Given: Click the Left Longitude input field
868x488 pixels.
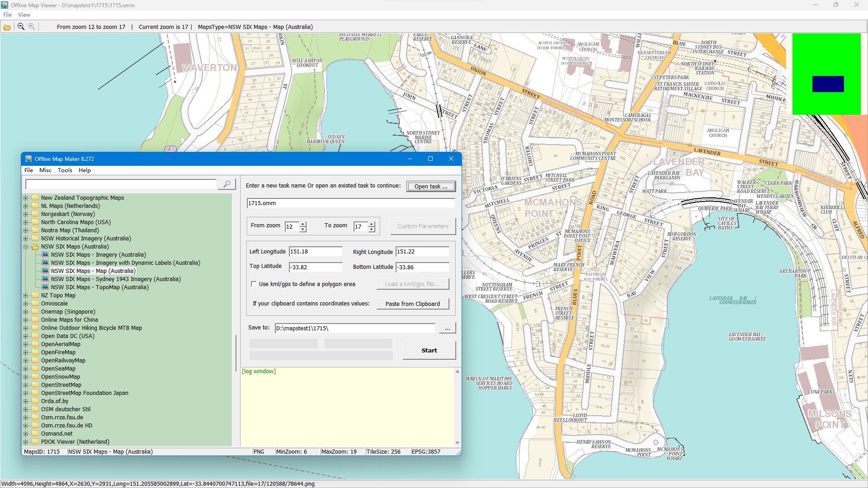Looking at the screenshot, I should 316,252.
